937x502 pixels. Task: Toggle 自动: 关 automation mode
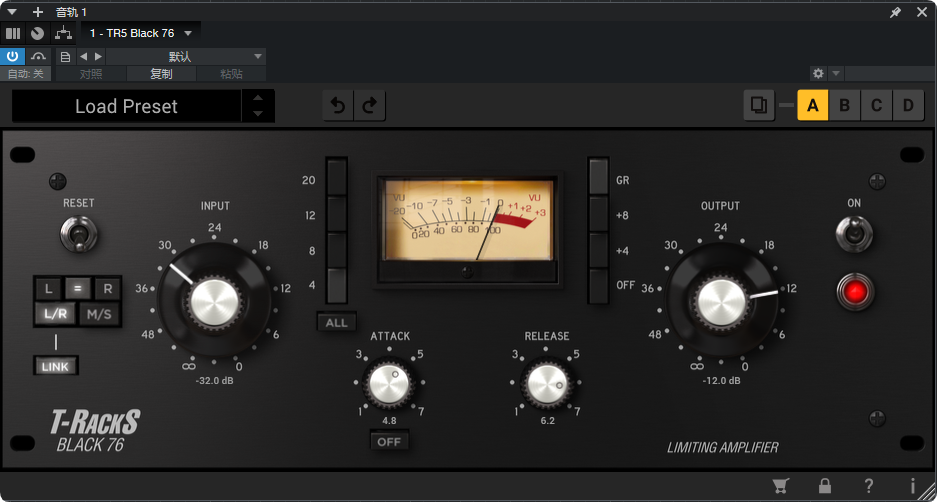26,74
